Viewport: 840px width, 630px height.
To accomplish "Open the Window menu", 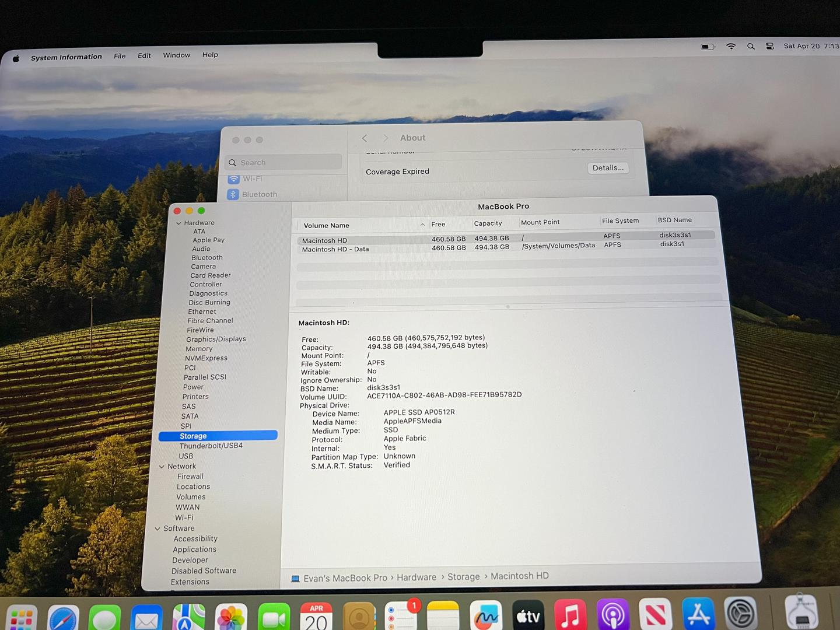I will point(177,55).
